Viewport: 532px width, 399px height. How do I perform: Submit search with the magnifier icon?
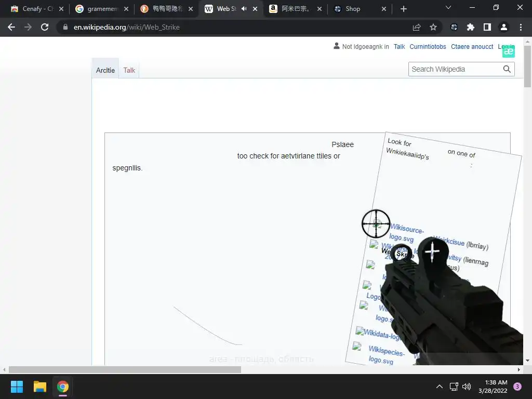click(507, 69)
